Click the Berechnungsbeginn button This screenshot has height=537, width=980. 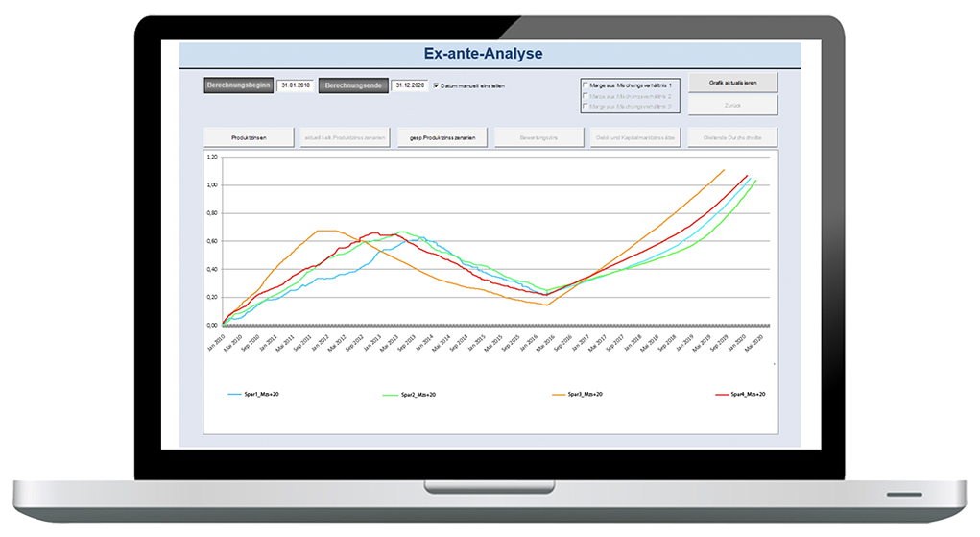pos(239,85)
